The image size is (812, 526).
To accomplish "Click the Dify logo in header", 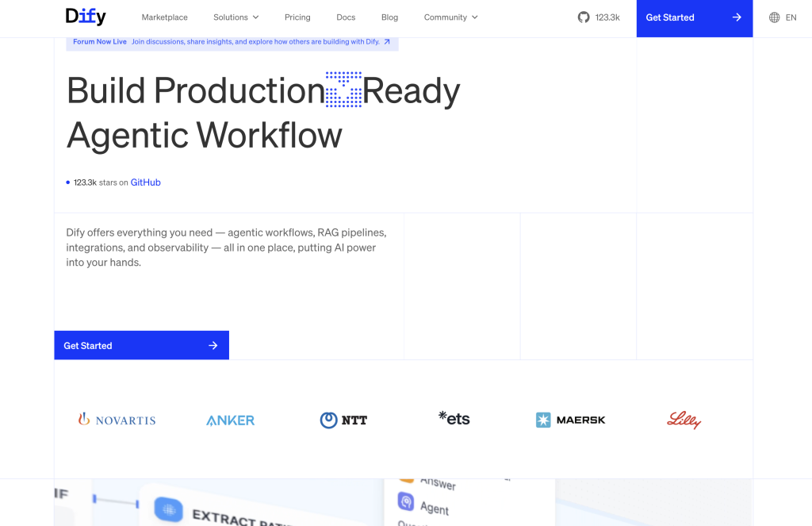I will pos(86,17).
